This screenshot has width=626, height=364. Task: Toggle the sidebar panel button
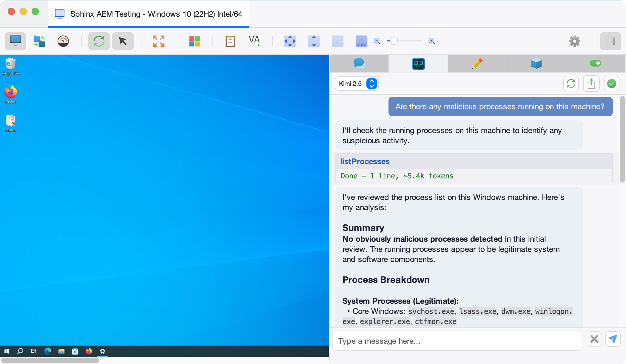tap(610, 41)
